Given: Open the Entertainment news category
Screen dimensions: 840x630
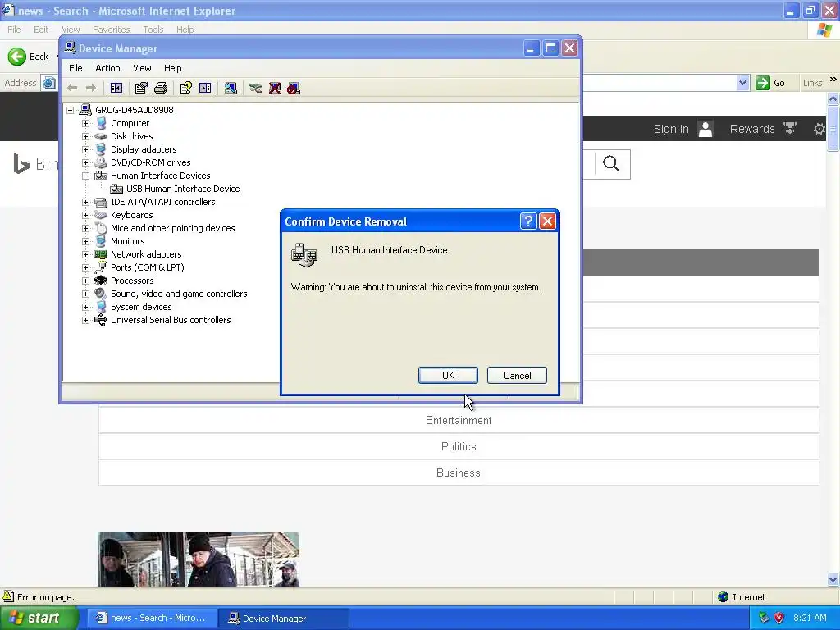Looking at the screenshot, I should click(x=459, y=421).
